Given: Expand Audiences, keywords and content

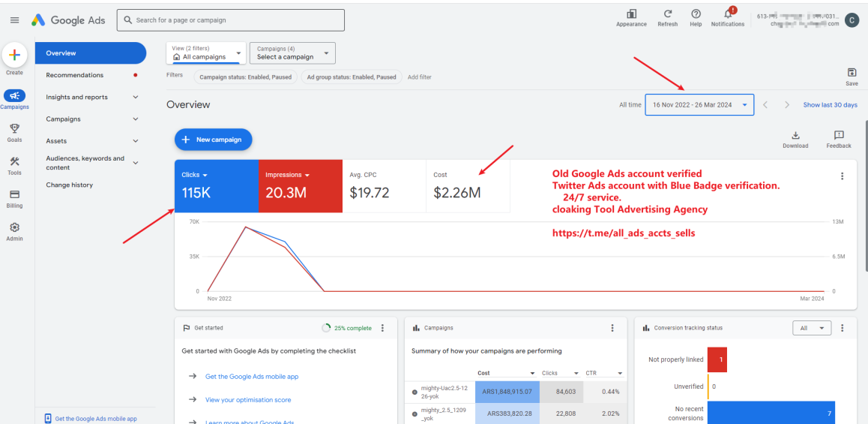Looking at the screenshot, I should pyautogui.click(x=136, y=162).
